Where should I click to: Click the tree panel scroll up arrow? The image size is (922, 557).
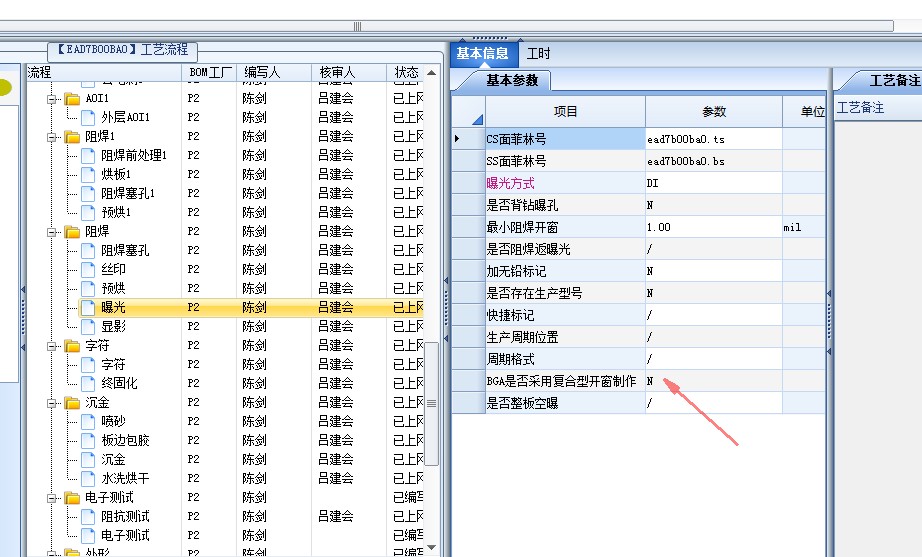[x=432, y=73]
